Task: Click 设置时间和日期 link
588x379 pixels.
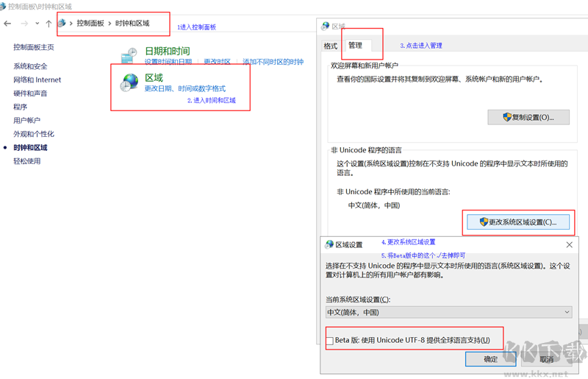Action: pyautogui.click(x=168, y=62)
